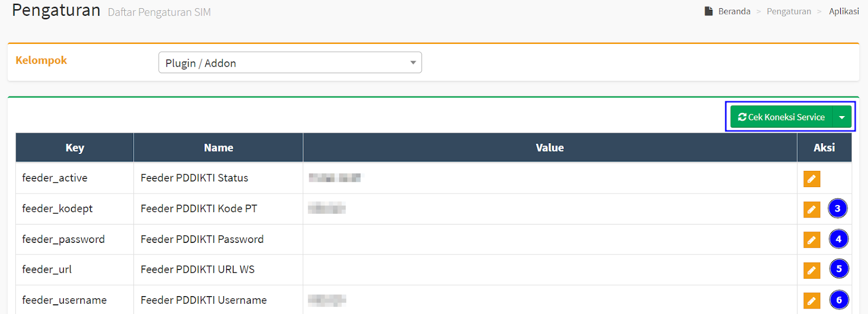
Task: Click the Name column header
Action: tap(218, 148)
